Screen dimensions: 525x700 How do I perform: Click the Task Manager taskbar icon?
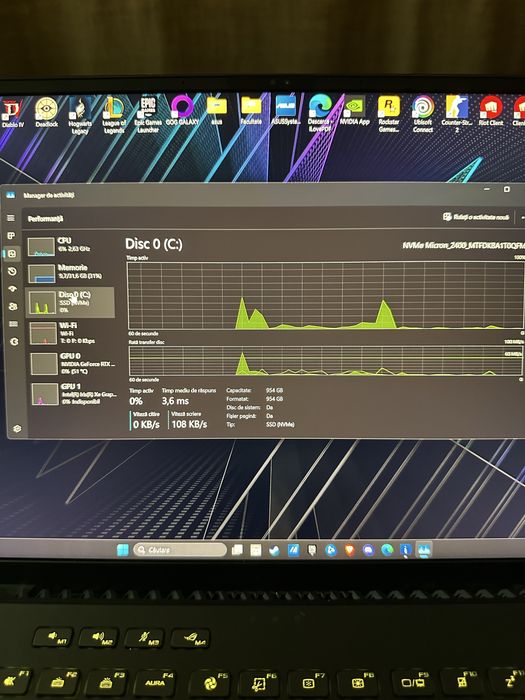(424, 550)
